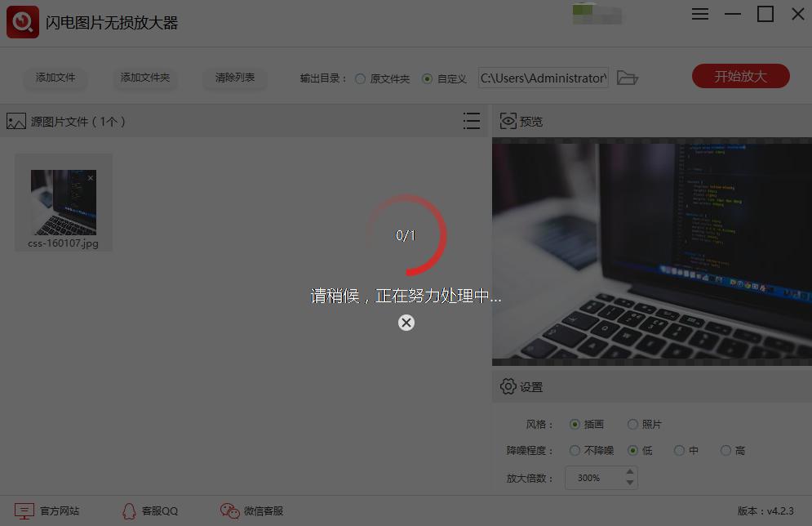Toggle list view of source images
812x526 pixels.
[471, 121]
